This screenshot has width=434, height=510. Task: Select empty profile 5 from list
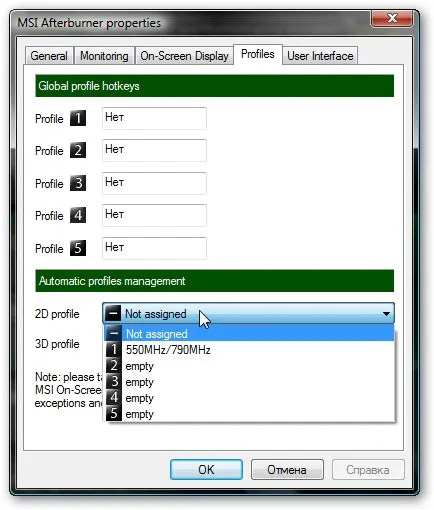tap(249, 414)
